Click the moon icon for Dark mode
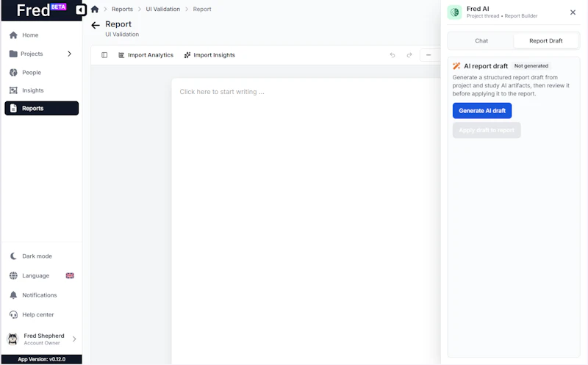588x365 pixels. click(13, 256)
